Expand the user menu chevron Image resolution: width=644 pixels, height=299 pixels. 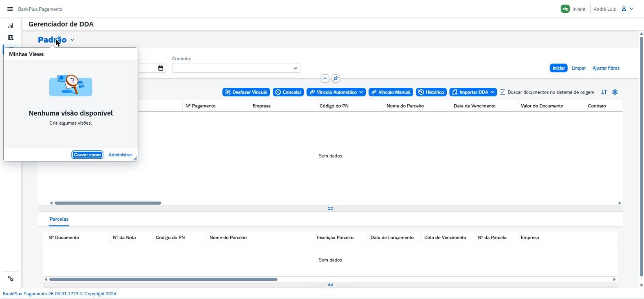pyautogui.click(x=632, y=9)
